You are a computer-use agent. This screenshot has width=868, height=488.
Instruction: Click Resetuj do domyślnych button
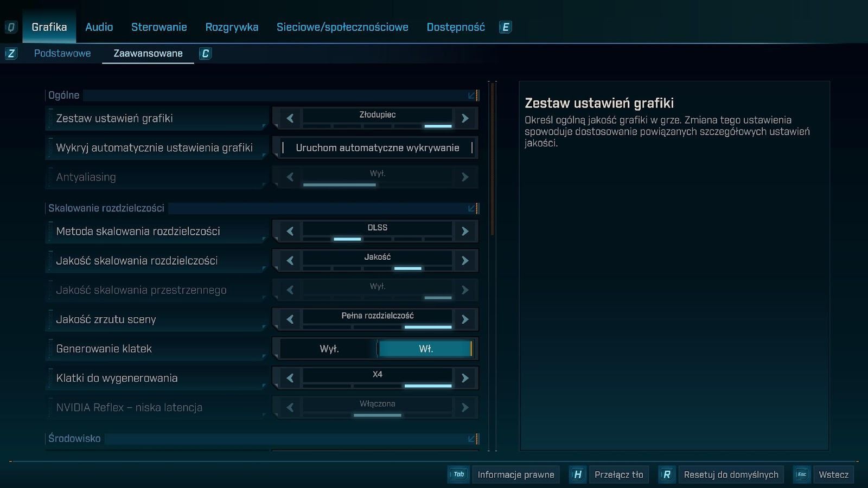coord(730,474)
